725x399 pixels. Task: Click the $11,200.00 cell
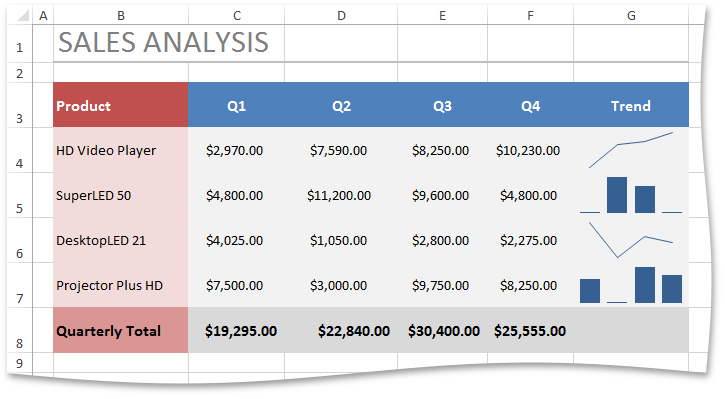pyautogui.click(x=339, y=196)
